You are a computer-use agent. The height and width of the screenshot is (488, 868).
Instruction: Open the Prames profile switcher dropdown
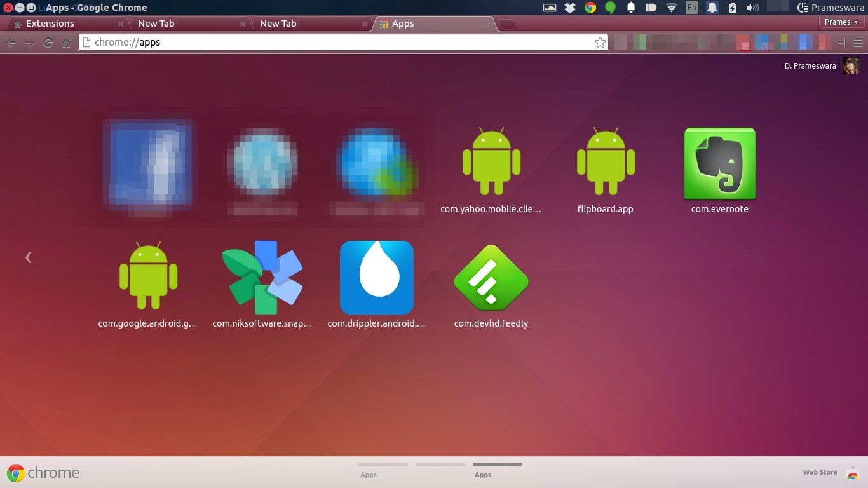(841, 22)
